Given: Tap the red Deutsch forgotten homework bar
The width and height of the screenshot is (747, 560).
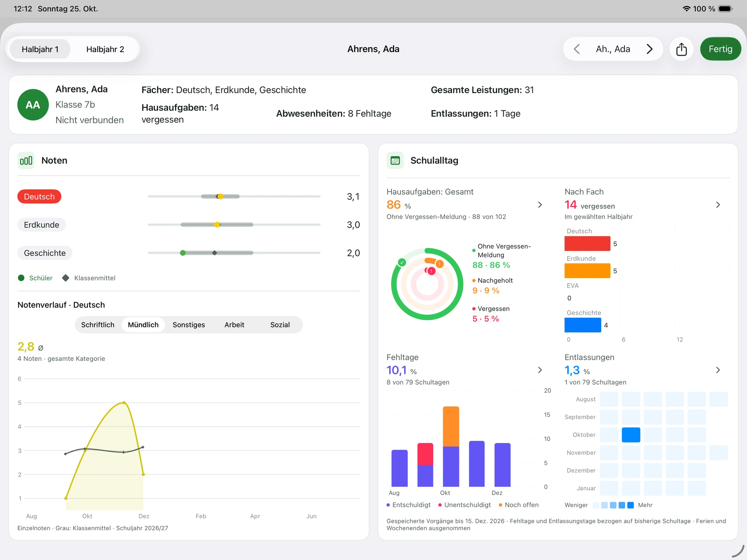Looking at the screenshot, I should pos(587,243).
